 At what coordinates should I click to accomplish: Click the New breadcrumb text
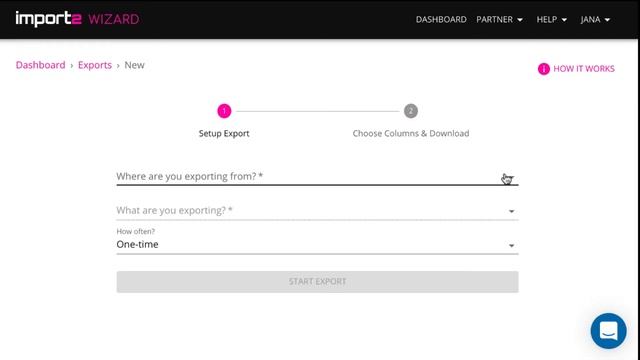pos(134,65)
